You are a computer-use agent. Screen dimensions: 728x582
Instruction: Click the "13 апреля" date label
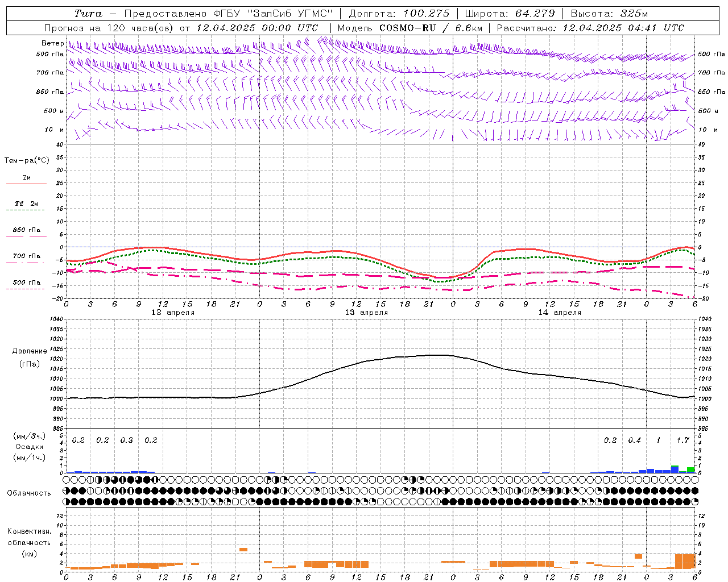pos(366,313)
